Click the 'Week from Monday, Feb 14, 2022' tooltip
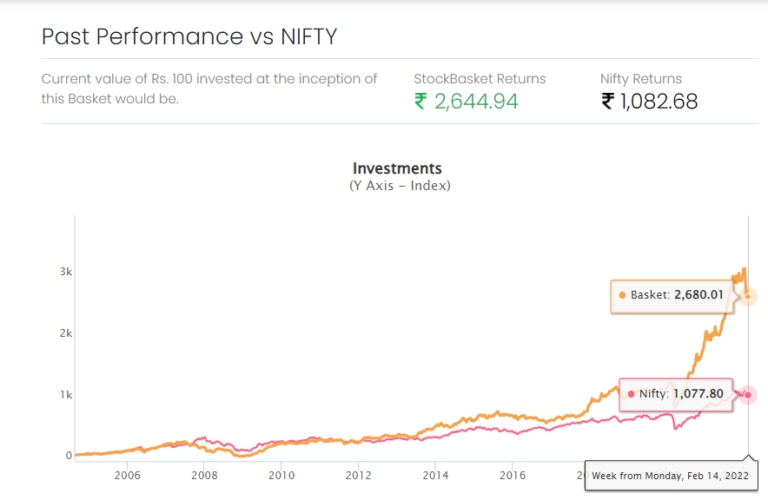The width and height of the screenshot is (768, 500). pyautogui.click(x=671, y=476)
